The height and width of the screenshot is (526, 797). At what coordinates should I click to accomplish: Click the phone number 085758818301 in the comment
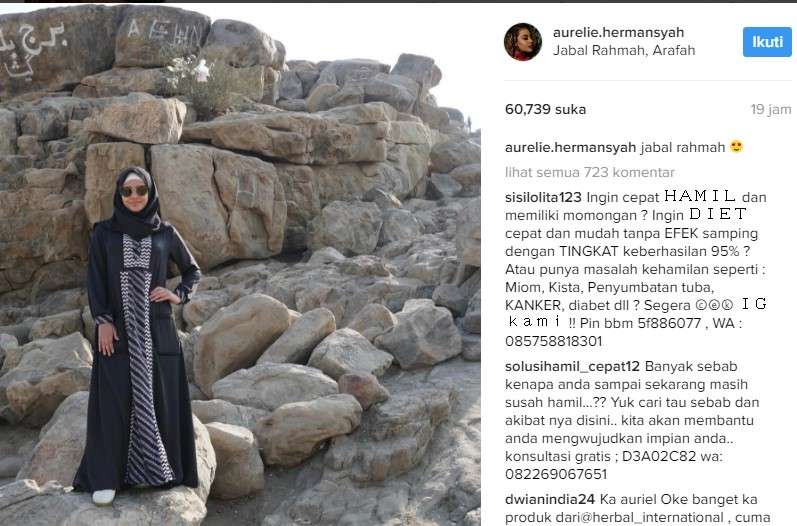pos(554,341)
